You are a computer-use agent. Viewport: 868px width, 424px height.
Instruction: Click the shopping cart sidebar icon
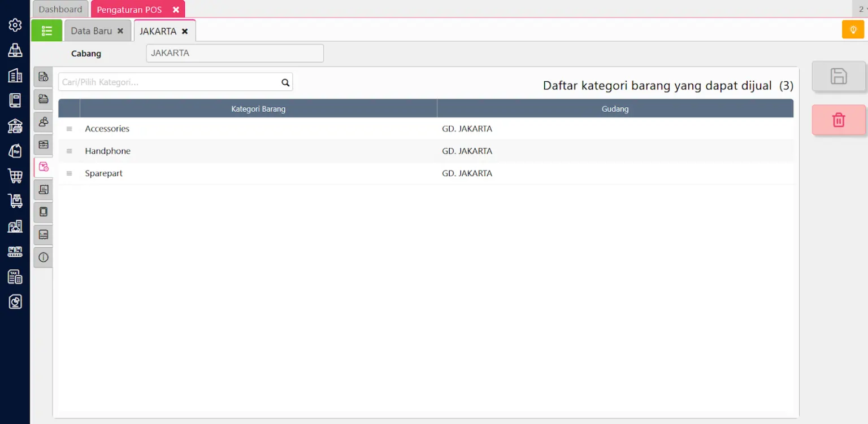point(15,176)
